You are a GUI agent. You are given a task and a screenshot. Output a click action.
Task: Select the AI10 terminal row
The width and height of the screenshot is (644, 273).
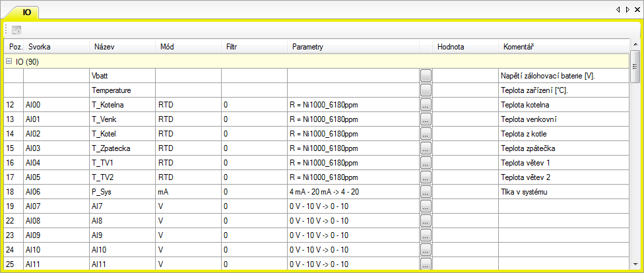[x=55, y=250]
